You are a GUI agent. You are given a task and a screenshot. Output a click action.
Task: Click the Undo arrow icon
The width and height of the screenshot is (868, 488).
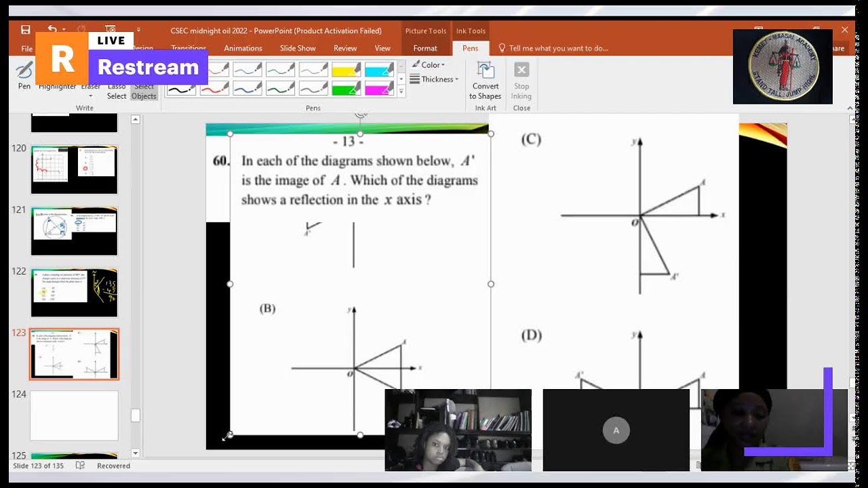pos(52,30)
